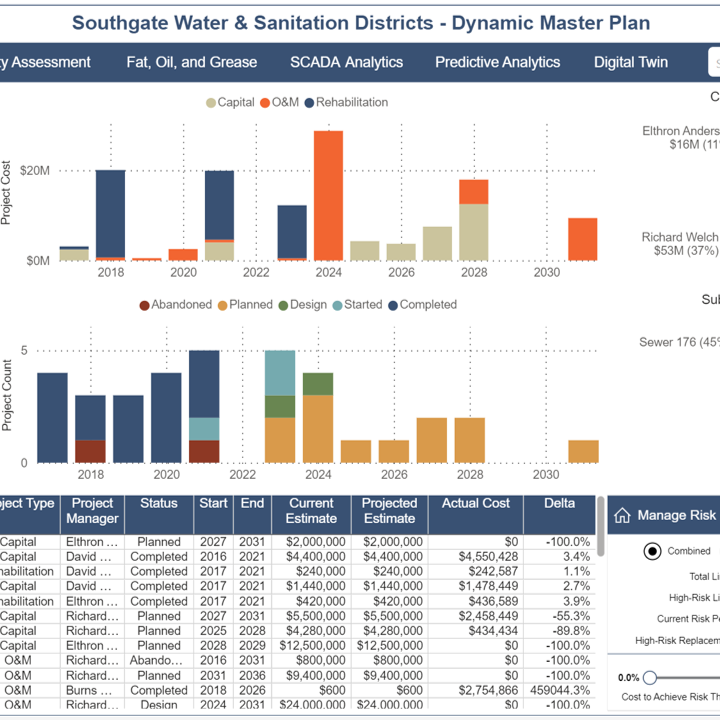Click the Abandoned status legend marker
The image size is (720, 720).
point(145,305)
